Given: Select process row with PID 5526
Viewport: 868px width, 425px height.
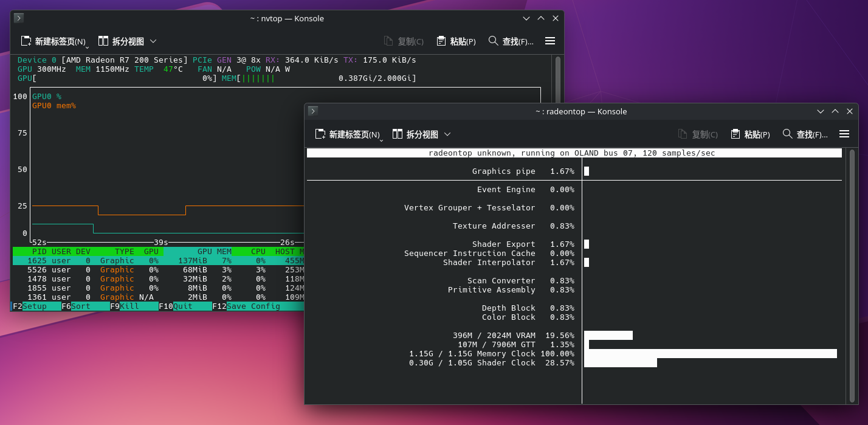Looking at the screenshot, I should pos(158,270).
